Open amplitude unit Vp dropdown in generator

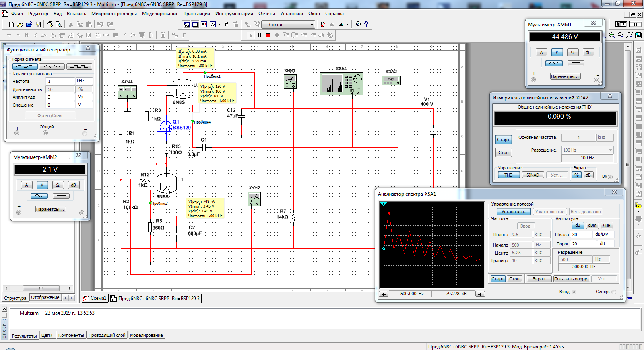(85, 97)
